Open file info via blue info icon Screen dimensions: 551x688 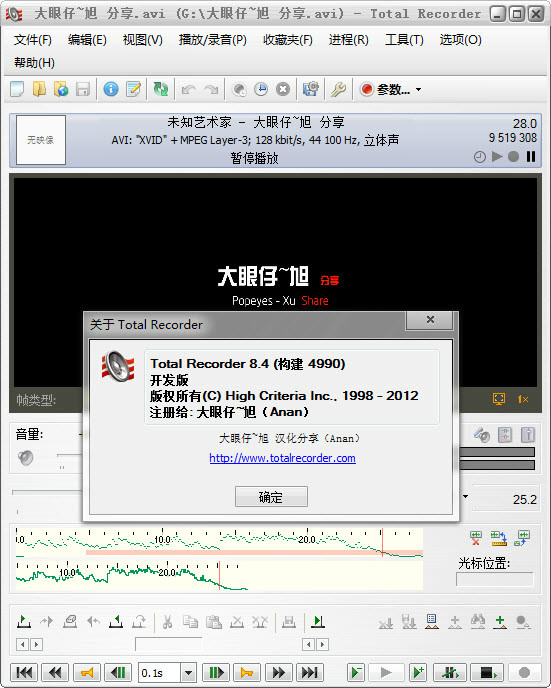pyautogui.click(x=111, y=89)
